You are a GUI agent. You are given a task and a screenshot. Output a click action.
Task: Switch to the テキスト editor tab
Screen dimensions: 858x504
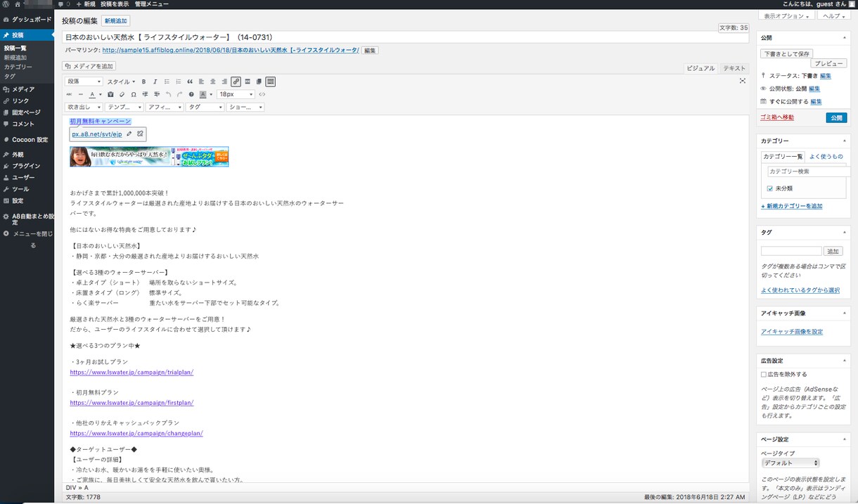(x=734, y=68)
